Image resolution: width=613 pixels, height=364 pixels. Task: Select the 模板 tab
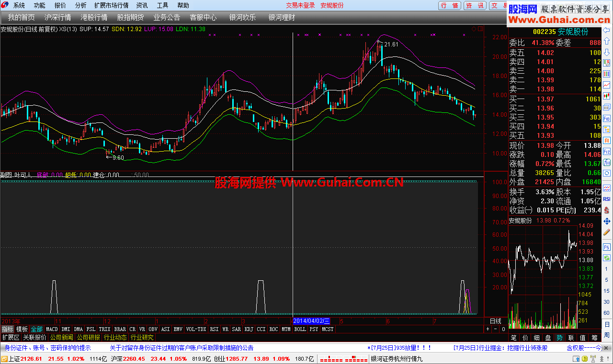click(22, 329)
